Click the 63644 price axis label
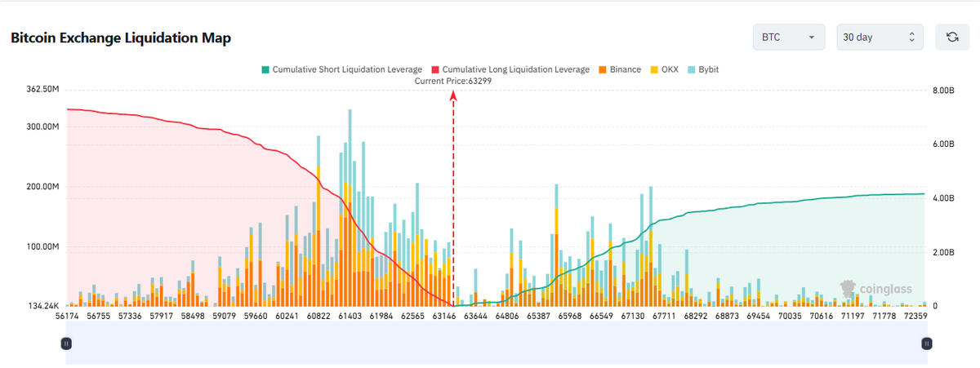Image resolution: width=980 pixels, height=368 pixels. (x=475, y=316)
